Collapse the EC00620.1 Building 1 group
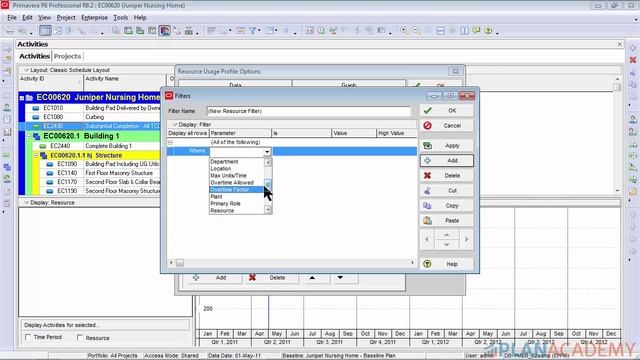 point(29,136)
